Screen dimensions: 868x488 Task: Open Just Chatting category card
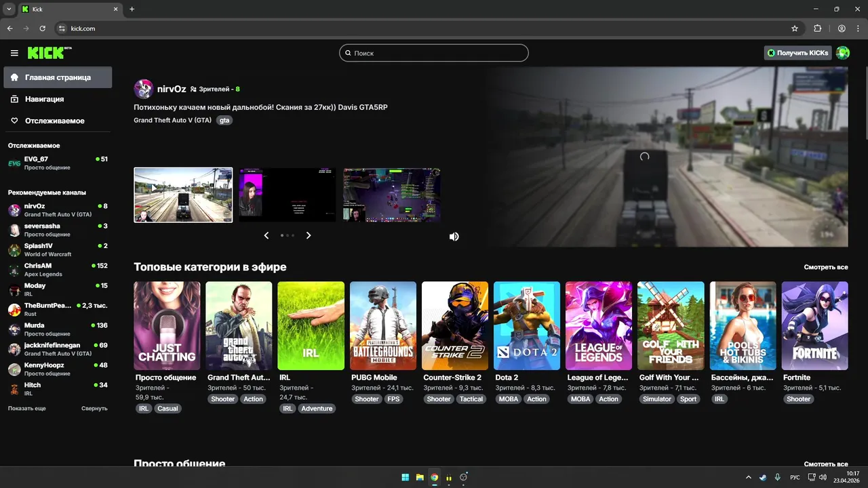pyautogui.click(x=167, y=326)
